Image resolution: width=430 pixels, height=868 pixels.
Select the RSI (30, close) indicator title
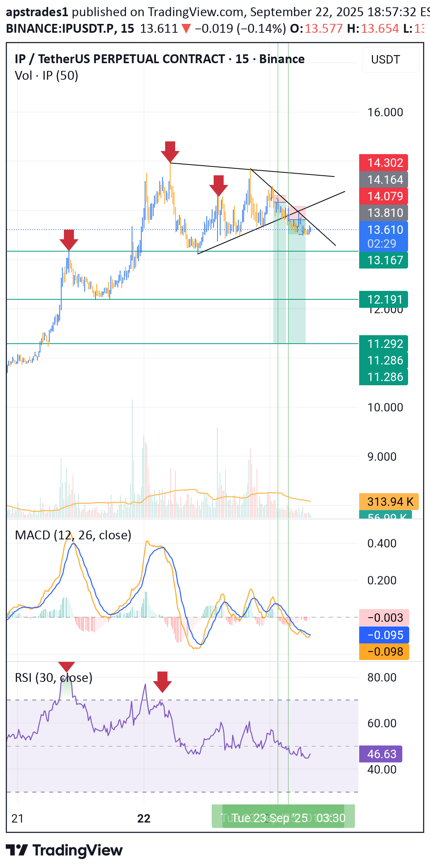pyautogui.click(x=54, y=678)
